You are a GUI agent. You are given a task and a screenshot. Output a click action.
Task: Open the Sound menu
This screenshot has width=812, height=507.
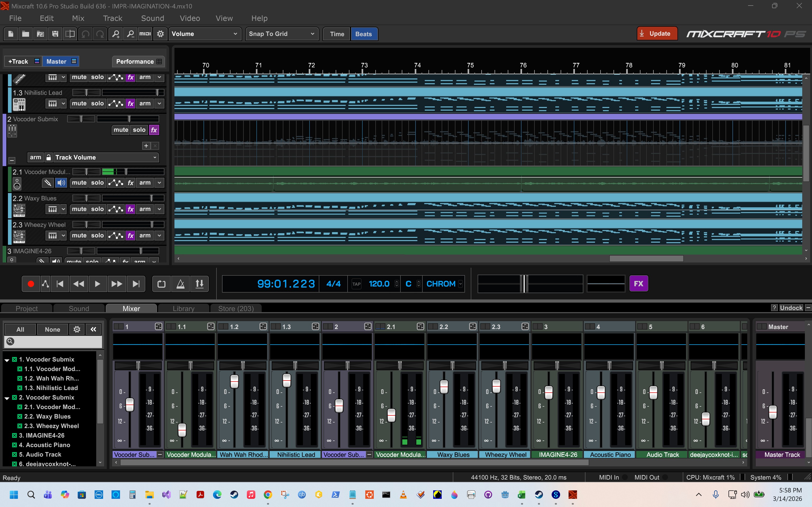(x=152, y=18)
